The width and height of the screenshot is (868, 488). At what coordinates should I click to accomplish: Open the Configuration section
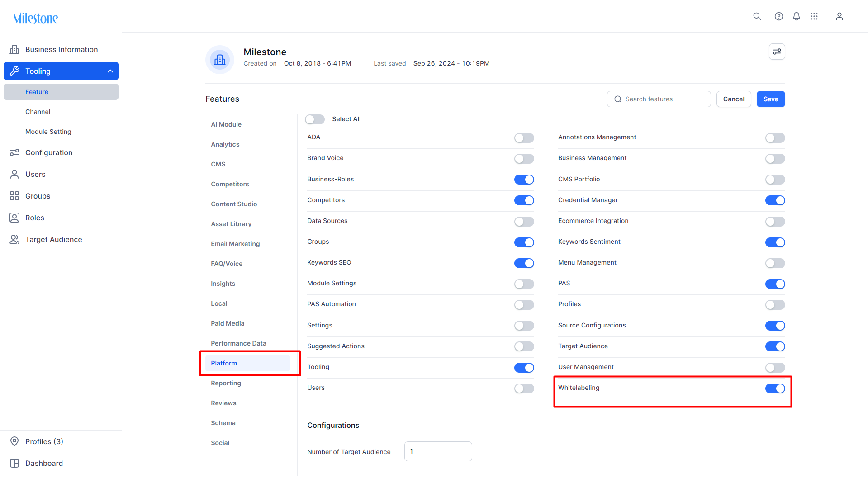point(61,152)
